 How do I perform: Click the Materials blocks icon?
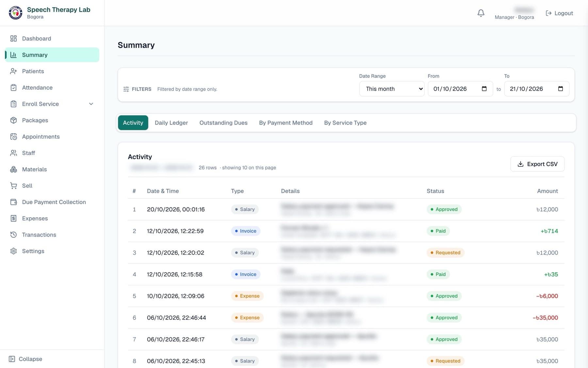[x=13, y=169]
